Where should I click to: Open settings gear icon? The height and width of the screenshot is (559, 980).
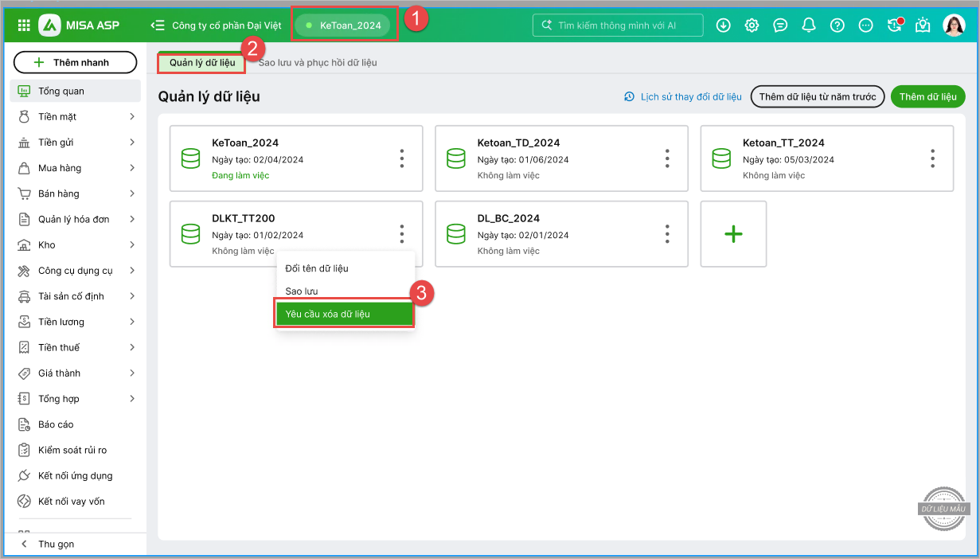click(752, 25)
